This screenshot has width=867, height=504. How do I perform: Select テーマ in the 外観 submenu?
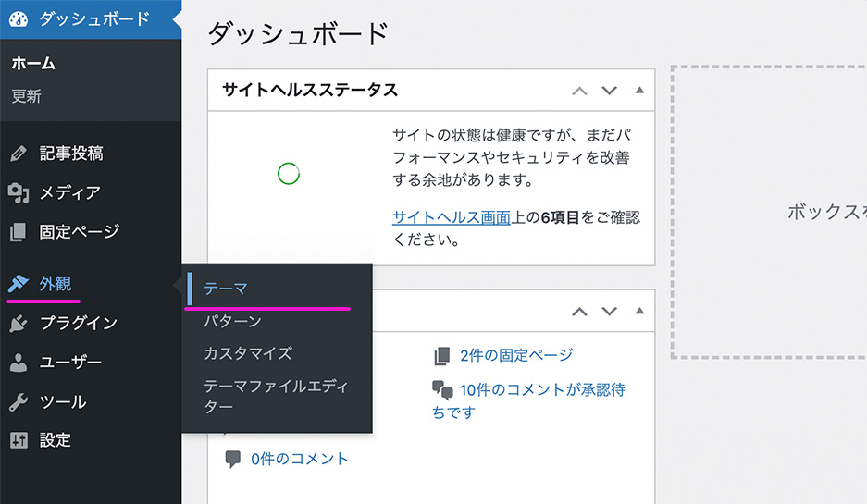[227, 289]
